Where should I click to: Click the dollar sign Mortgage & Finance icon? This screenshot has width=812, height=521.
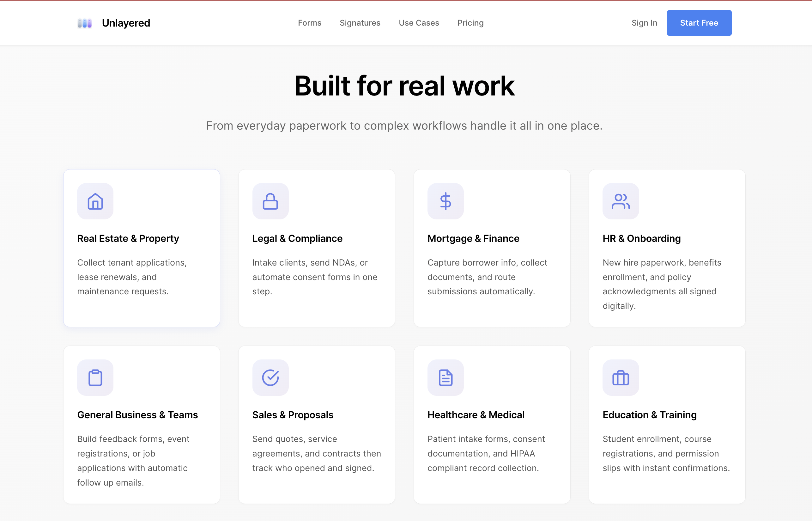[x=445, y=201]
